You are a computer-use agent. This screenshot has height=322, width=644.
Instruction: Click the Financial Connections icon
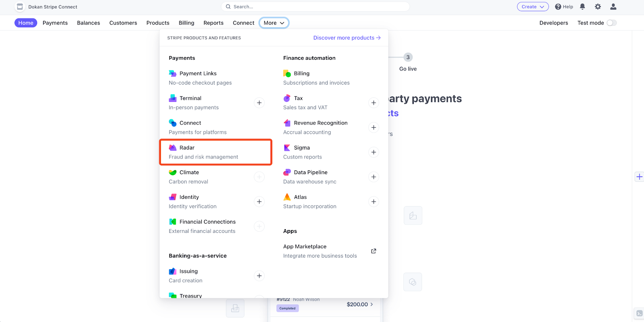point(173,222)
